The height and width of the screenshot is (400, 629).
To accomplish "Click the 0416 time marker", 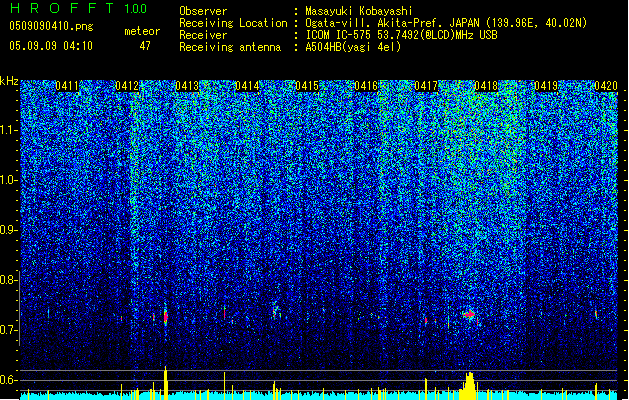I will (x=366, y=86).
